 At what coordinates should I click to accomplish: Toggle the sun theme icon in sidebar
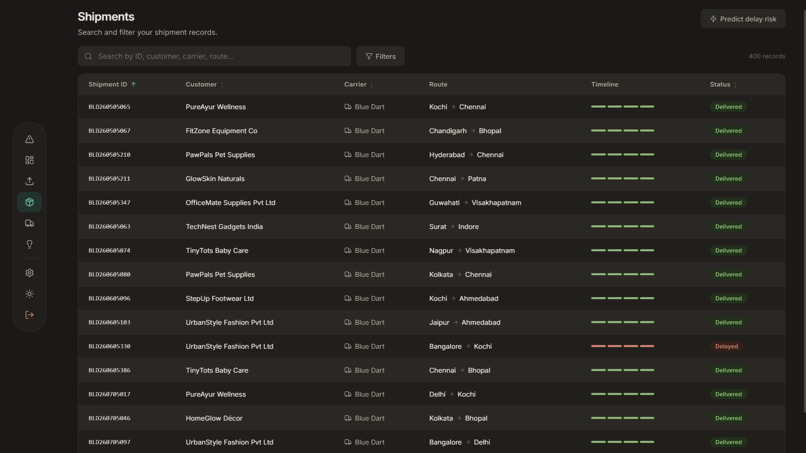(x=29, y=294)
